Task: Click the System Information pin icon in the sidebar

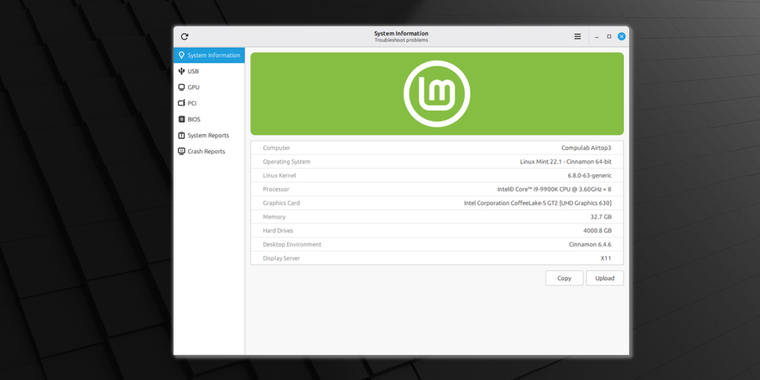Action: pyautogui.click(x=181, y=55)
